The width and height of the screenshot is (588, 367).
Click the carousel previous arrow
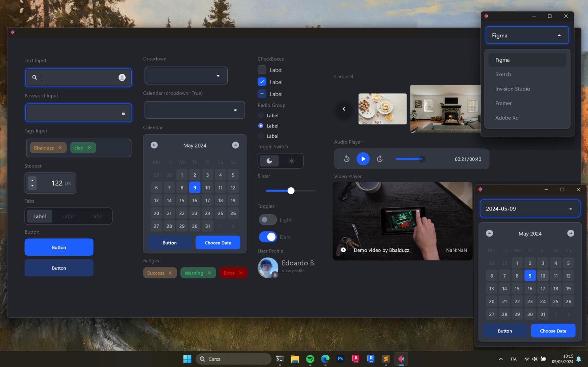pyautogui.click(x=344, y=109)
